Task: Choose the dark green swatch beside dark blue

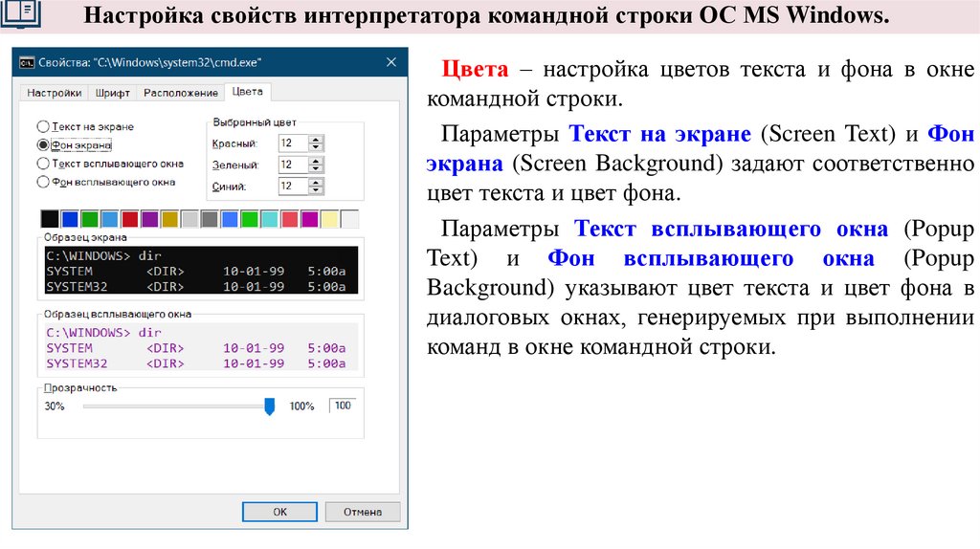Action: [x=90, y=219]
